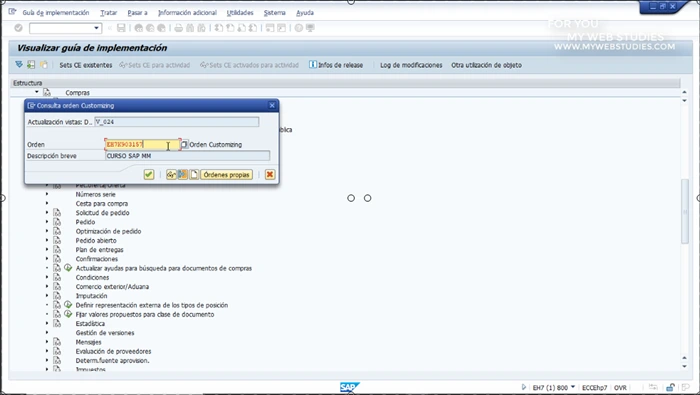Open the system info dropdown in status bar

coord(573,387)
